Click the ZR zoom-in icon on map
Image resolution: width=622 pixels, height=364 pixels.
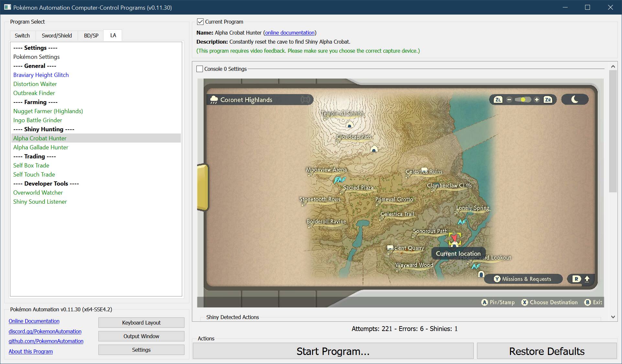click(548, 100)
